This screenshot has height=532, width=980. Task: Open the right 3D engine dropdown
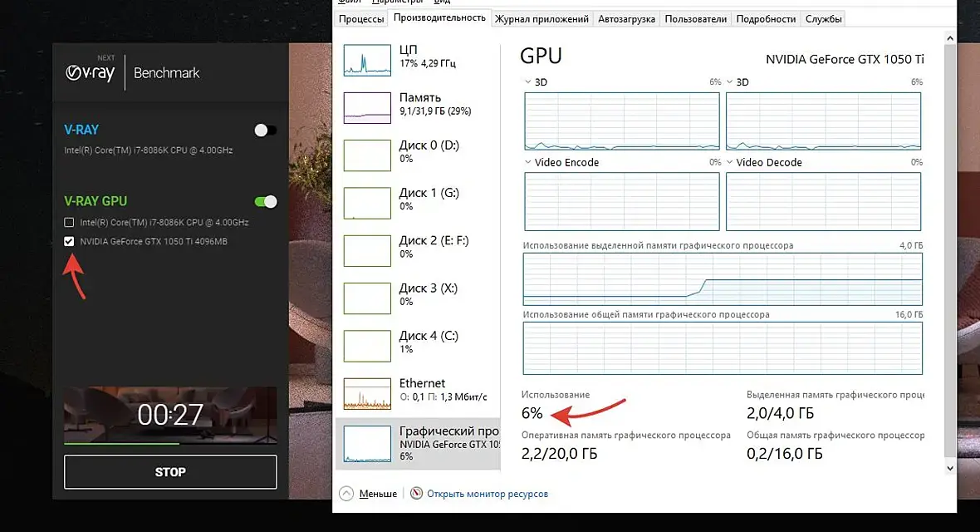729,82
